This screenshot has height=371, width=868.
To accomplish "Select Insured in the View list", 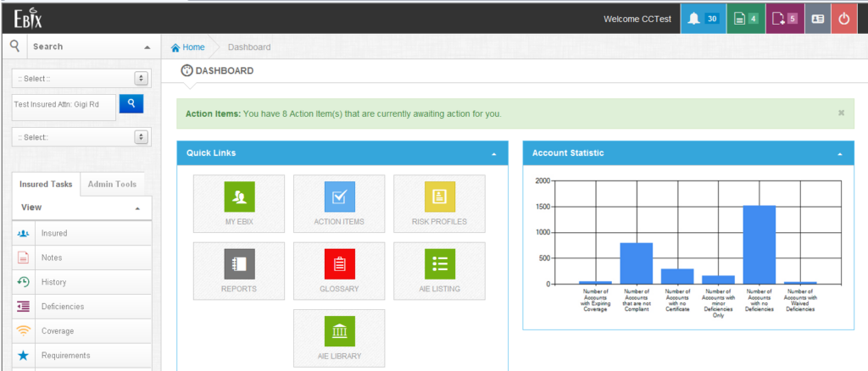I will point(81,233).
